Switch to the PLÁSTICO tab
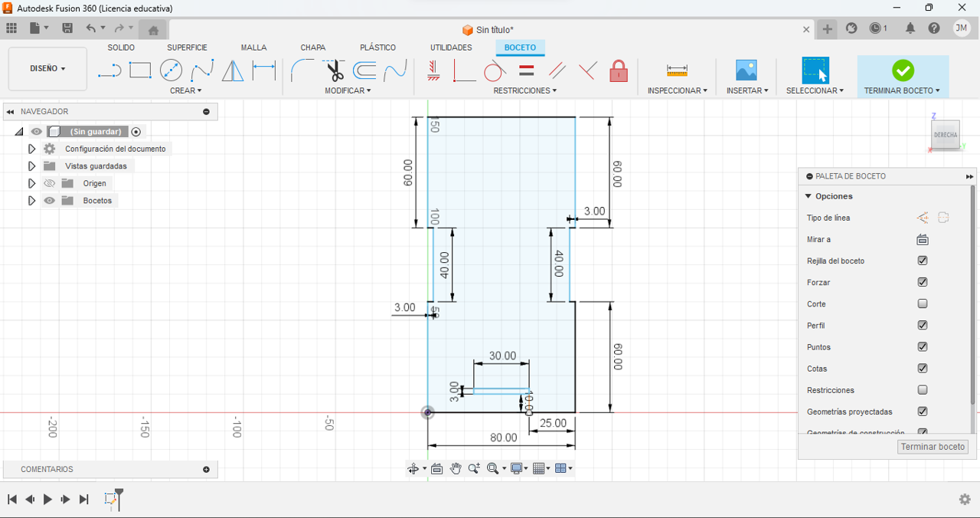 point(377,48)
